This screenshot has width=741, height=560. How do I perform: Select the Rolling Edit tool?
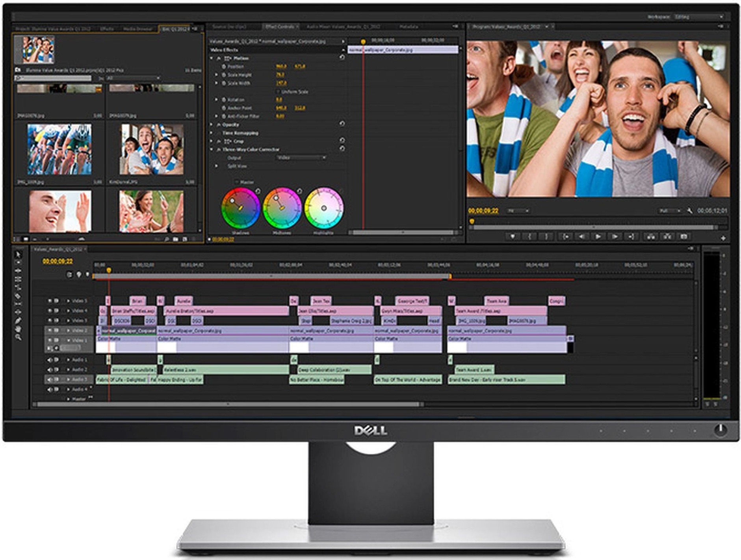point(18,279)
